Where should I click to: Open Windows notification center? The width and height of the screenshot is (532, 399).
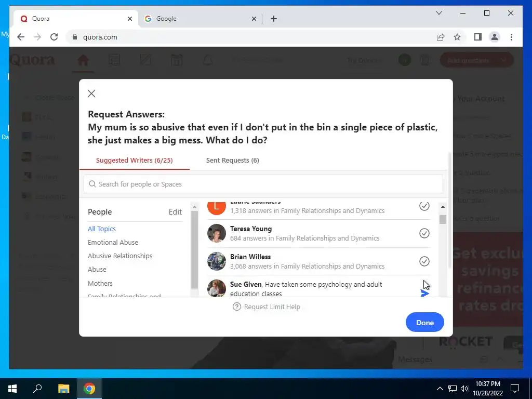515,389
